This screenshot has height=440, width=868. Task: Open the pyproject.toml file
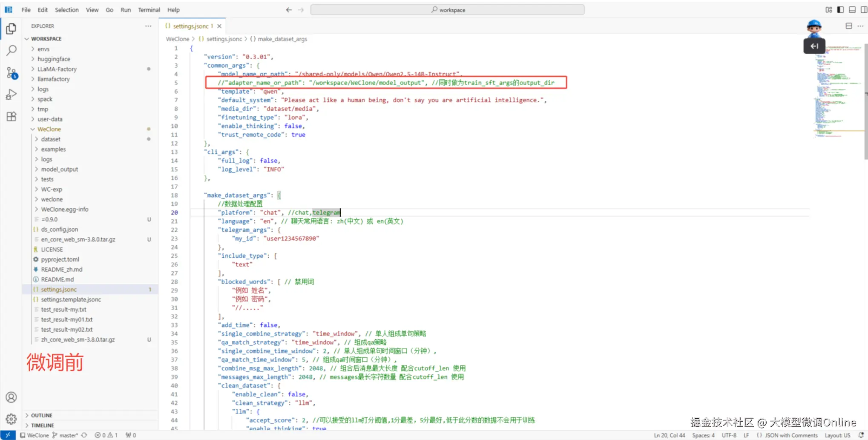[60, 259]
